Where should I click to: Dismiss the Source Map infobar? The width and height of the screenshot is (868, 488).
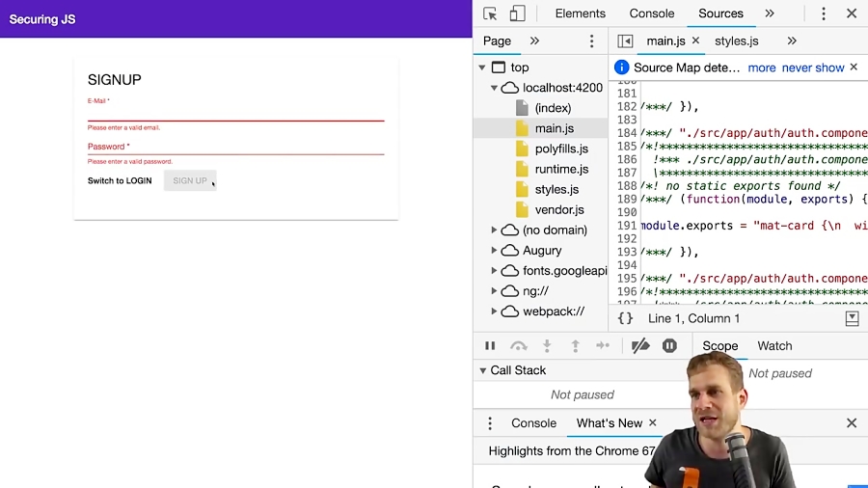tap(854, 67)
